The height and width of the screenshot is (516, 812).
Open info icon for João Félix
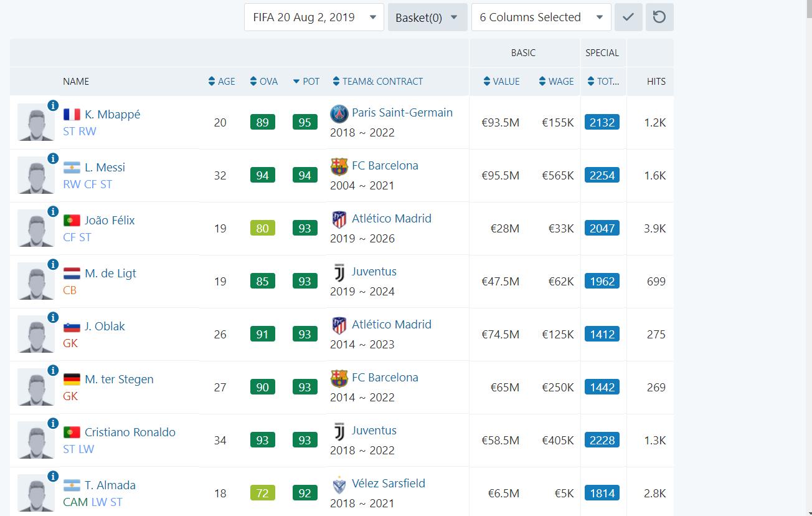click(53, 211)
